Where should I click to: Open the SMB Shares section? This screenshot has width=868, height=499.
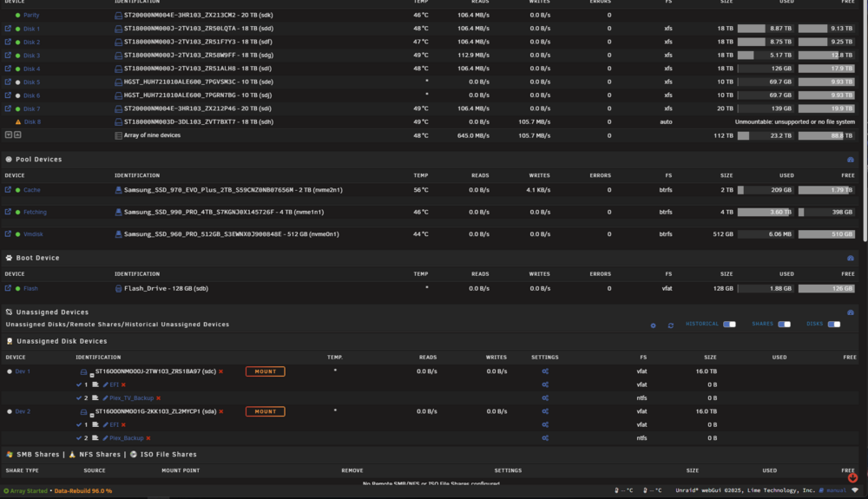(37, 454)
